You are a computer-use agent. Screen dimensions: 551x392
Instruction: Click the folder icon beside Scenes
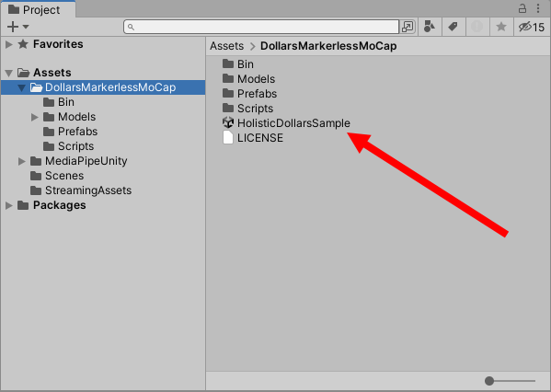click(36, 176)
